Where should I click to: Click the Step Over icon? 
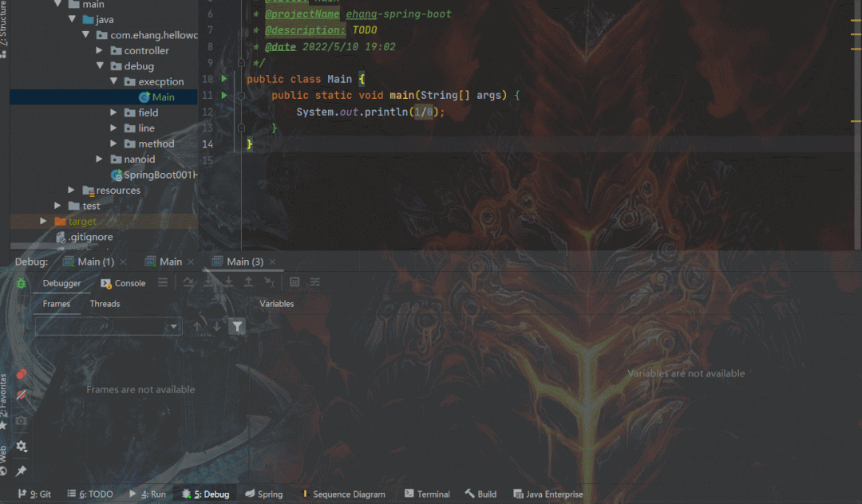click(188, 282)
